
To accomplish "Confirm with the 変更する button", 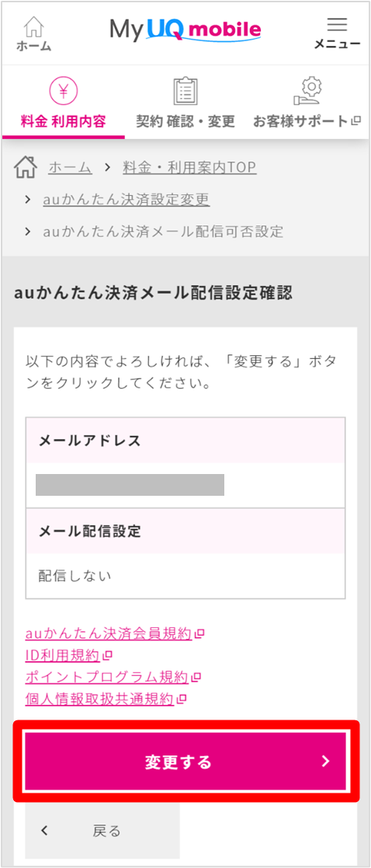I will click(x=185, y=762).
